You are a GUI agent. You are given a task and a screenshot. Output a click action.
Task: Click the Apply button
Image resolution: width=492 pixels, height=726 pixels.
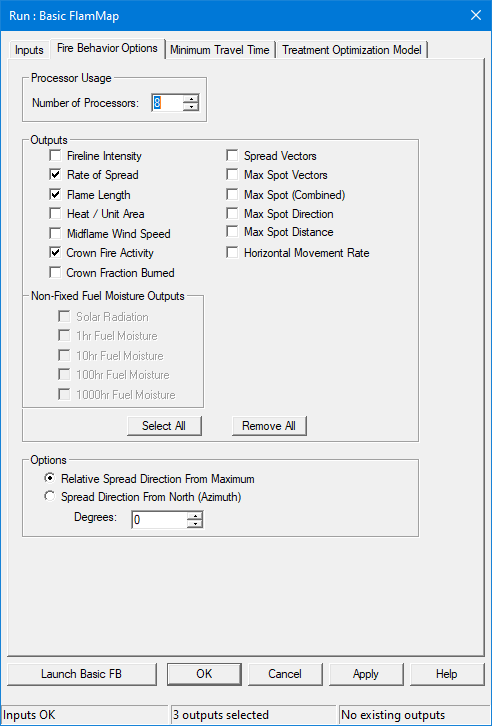tap(366, 674)
